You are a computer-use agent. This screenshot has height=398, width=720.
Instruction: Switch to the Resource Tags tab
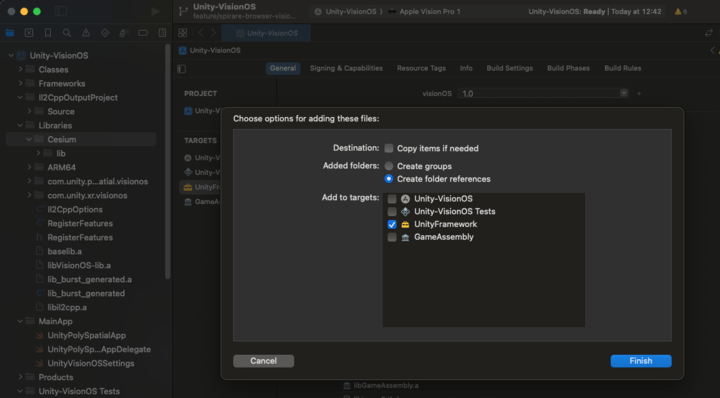421,68
